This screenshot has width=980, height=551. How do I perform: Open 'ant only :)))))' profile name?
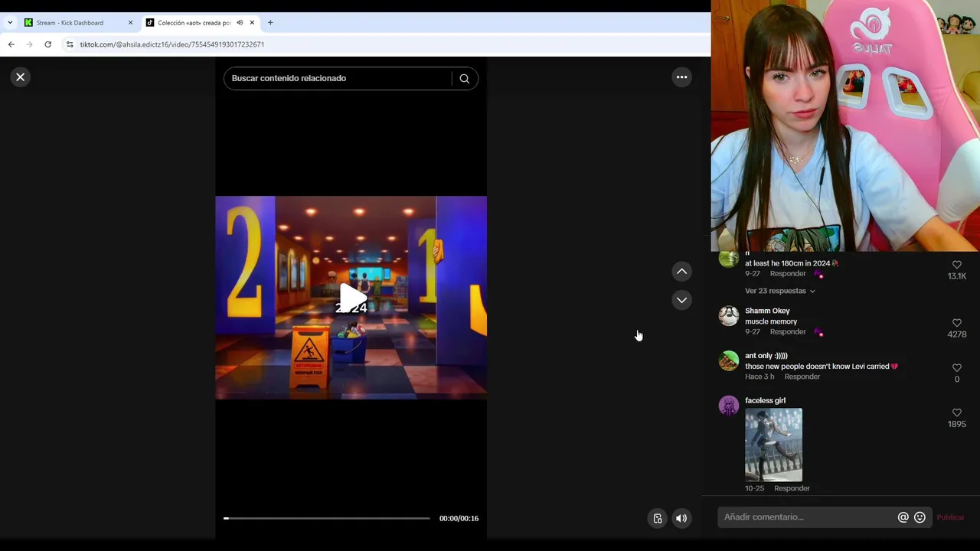pos(766,356)
